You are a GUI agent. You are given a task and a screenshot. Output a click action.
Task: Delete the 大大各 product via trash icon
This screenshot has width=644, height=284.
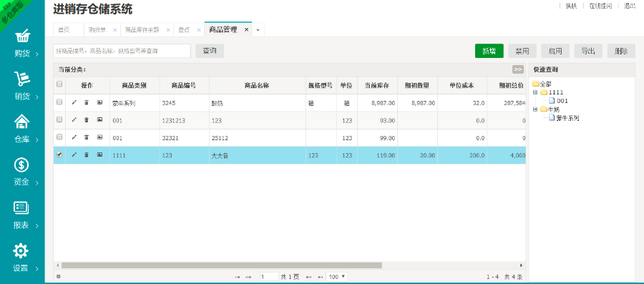click(87, 155)
